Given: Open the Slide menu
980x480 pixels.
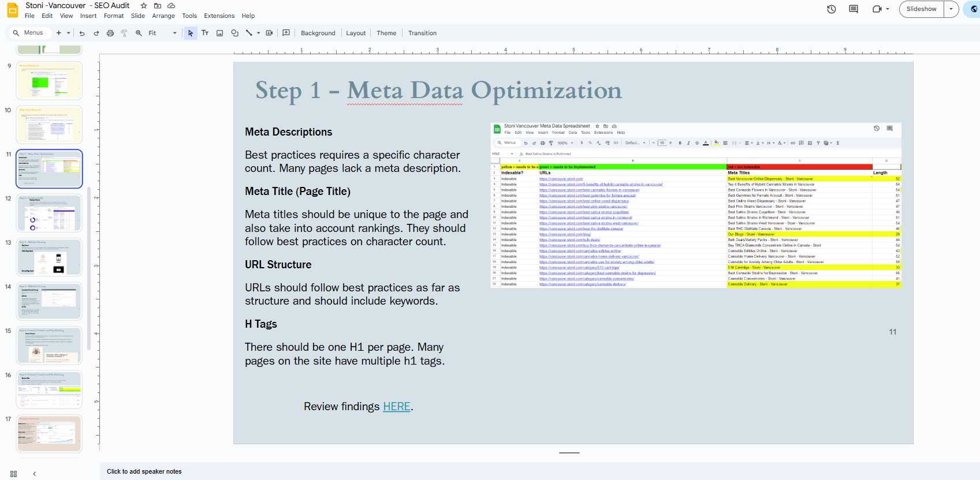Looking at the screenshot, I should pos(138,16).
